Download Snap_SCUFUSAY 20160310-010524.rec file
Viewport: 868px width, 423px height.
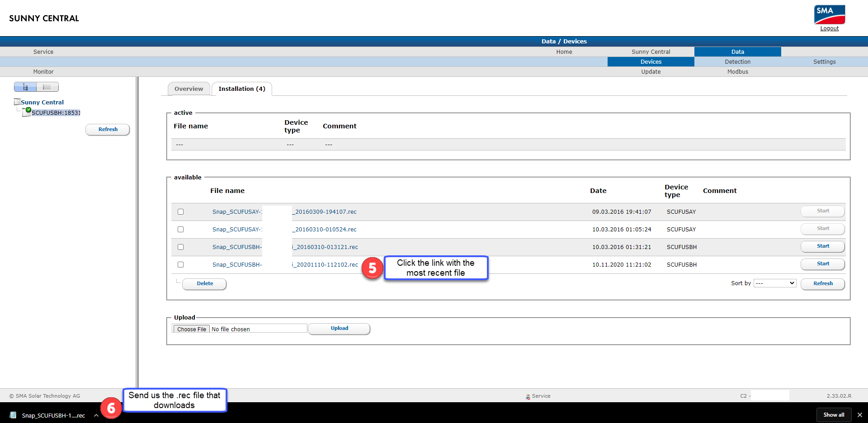pos(284,229)
